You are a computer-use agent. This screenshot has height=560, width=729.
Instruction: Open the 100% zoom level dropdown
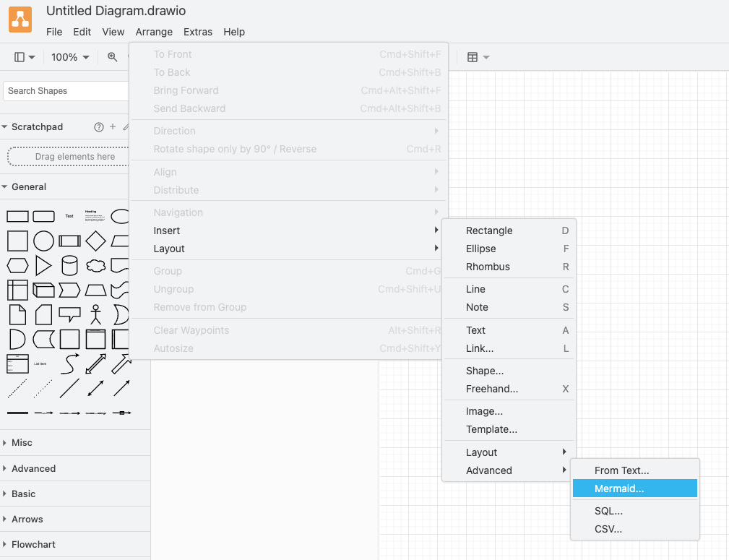70,57
